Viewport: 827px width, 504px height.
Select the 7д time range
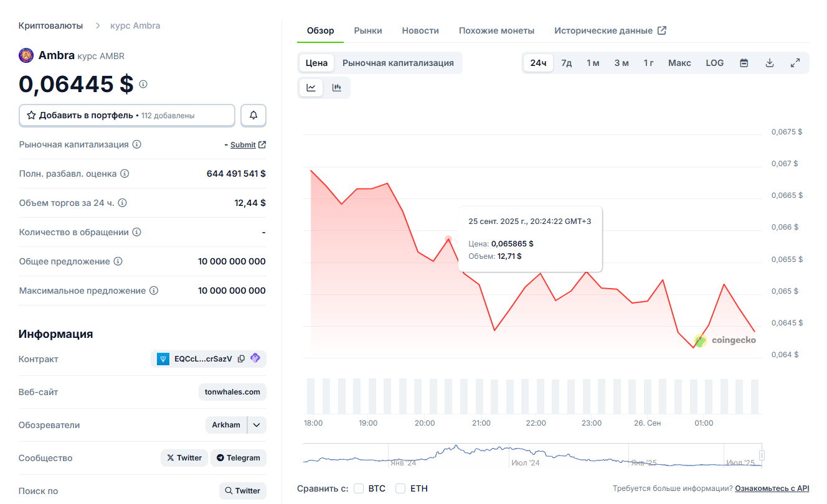(x=566, y=63)
